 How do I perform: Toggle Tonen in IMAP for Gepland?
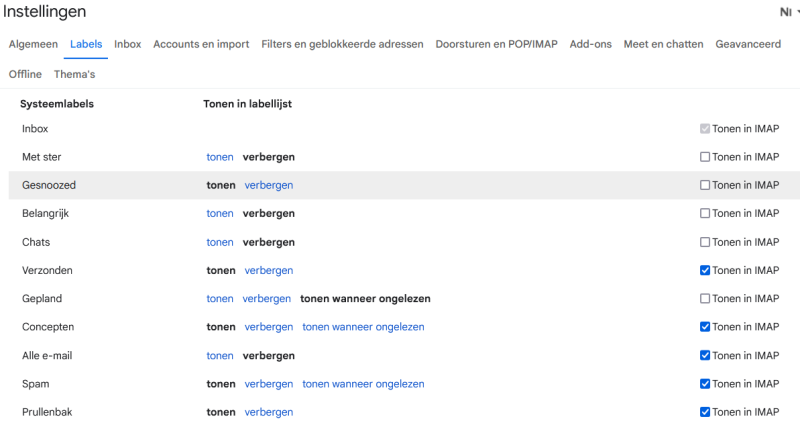click(x=705, y=299)
